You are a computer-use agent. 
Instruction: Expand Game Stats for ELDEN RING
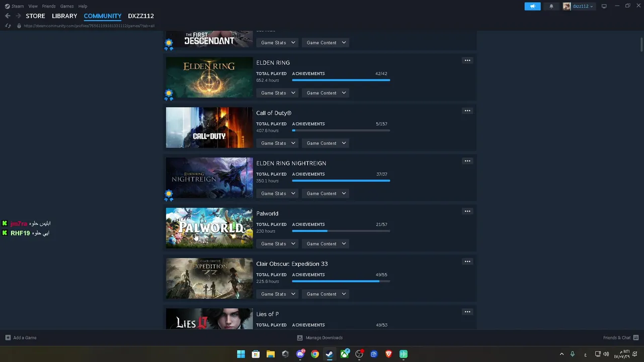coord(278,93)
